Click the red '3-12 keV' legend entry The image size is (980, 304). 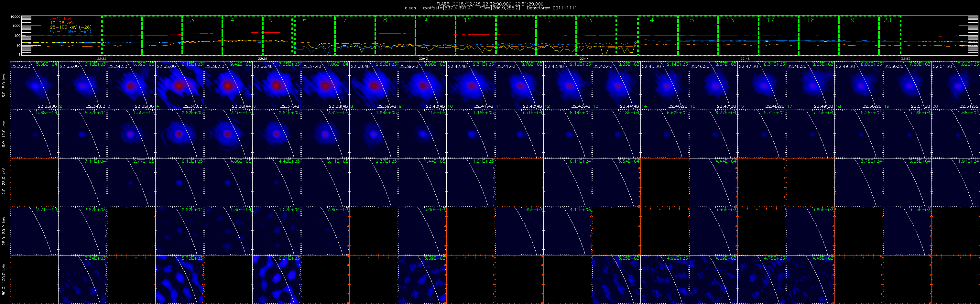click(x=61, y=19)
